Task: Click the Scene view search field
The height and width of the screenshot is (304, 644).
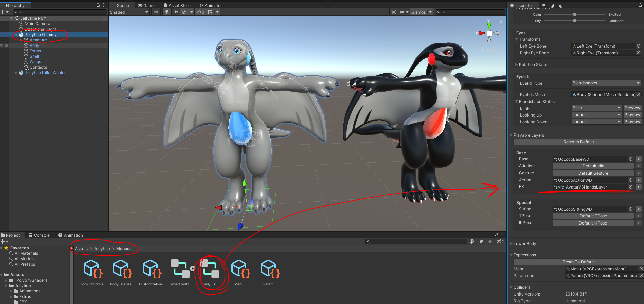Action: pyautogui.click(x=471, y=12)
